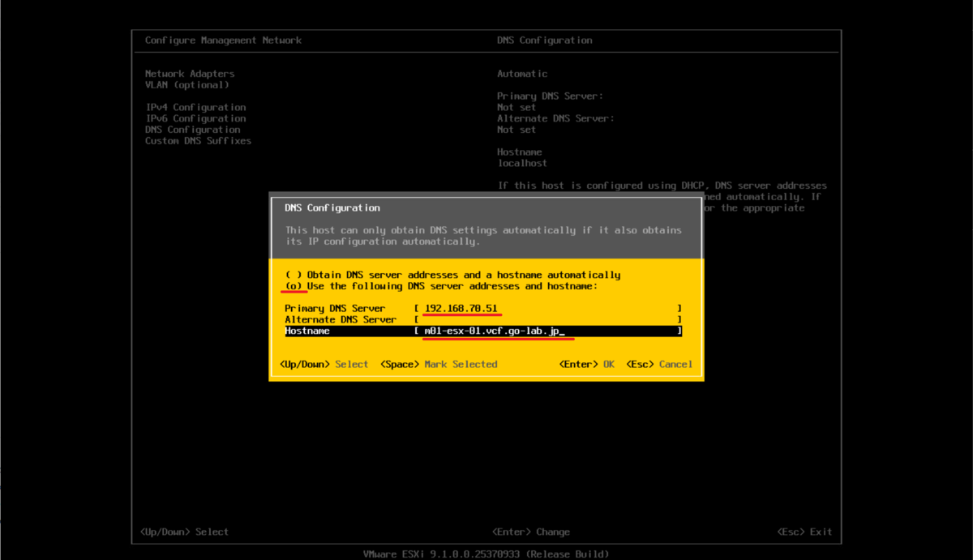Click VMware ESXi 9.1.0.0 build version text
The height and width of the screenshot is (560, 973).
(x=486, y=554)
